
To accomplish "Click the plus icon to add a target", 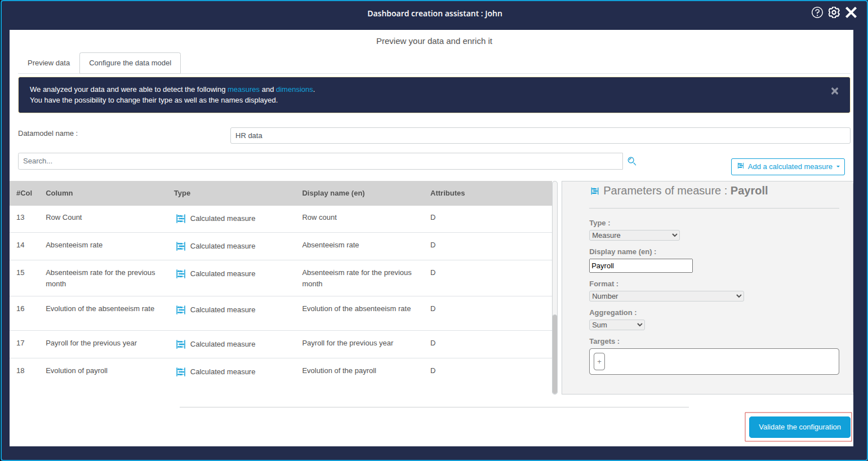I will tap(599, 361).
